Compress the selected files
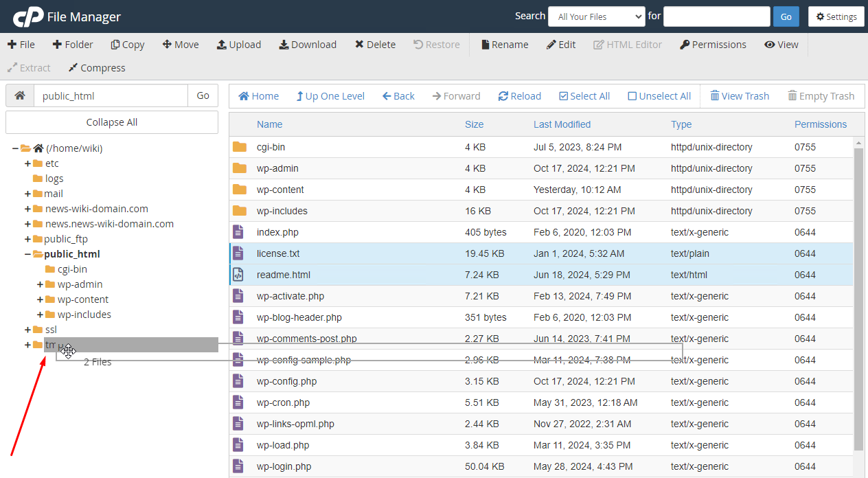This screenshot has height=478, width=868. click(97, 68)
